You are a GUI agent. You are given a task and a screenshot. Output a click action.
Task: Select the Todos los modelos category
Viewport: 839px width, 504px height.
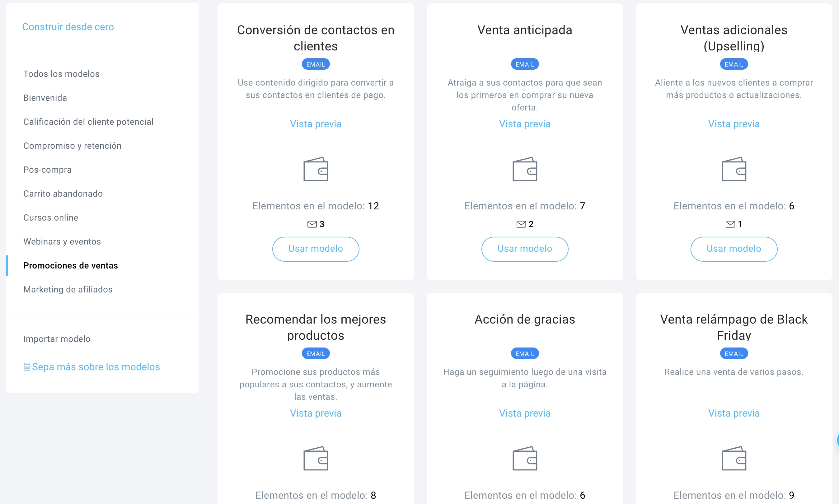coord(61,74)
